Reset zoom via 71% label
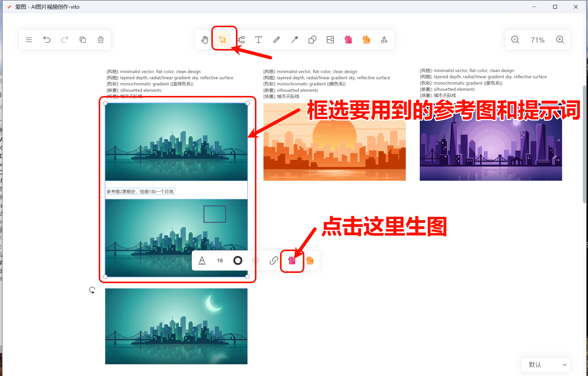 (537, 40)
